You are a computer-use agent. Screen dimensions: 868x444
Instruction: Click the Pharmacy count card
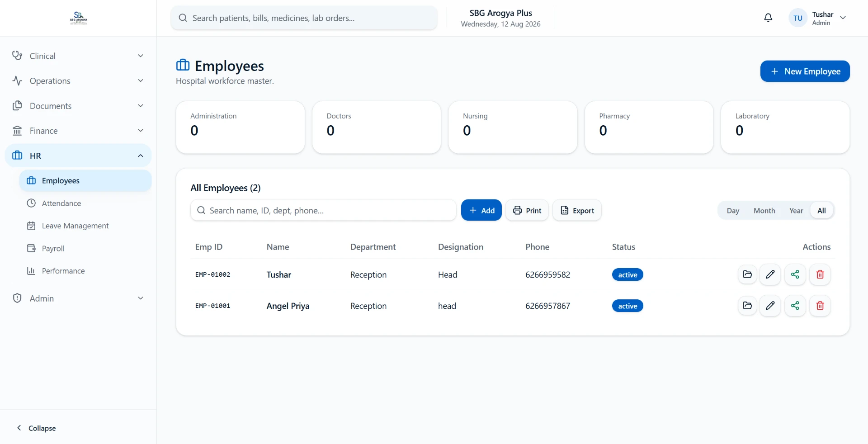649,127
